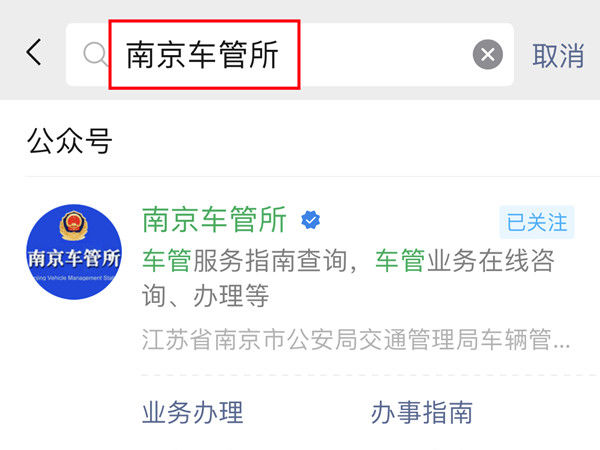Screen dimensions: 600x450
Task: Open the 业务办理 menu entry
Action: pos(192,412)
